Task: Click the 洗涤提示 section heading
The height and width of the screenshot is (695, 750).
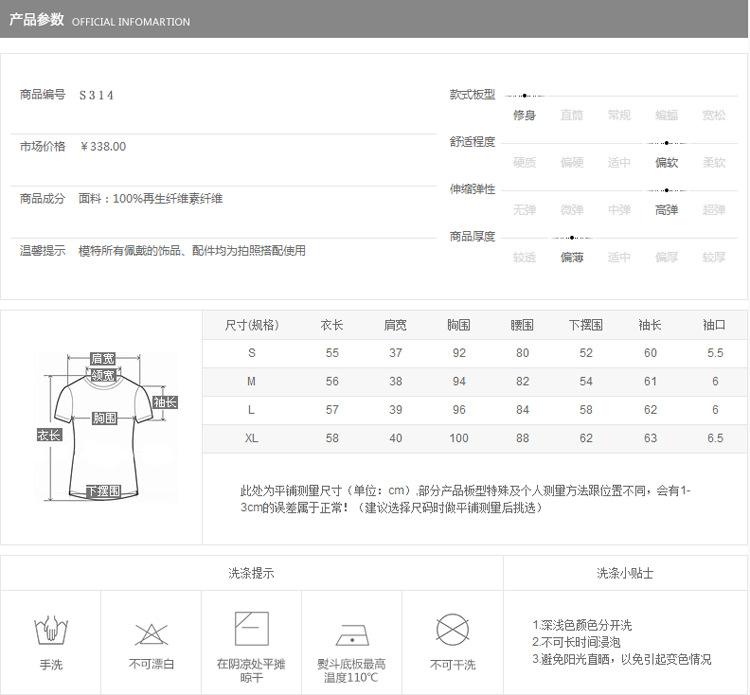Action: 251,573
